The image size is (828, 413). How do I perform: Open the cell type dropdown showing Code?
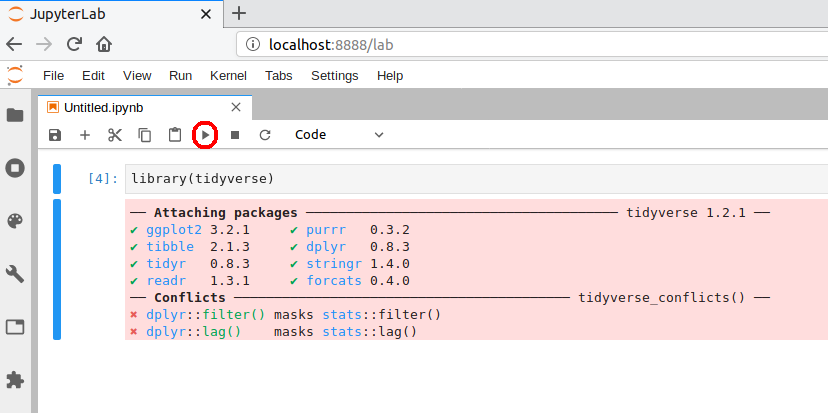(339, 135)
